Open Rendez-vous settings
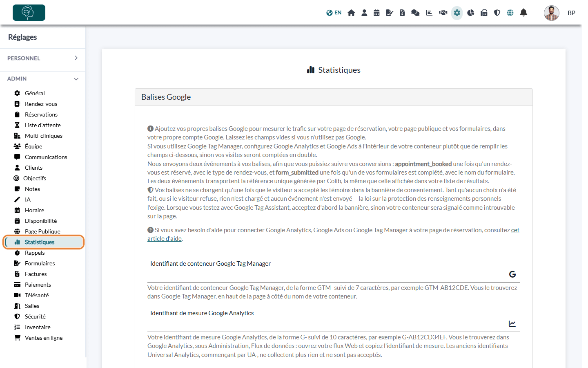The height and width of the screenshot is (368, 588). (41, 104)
